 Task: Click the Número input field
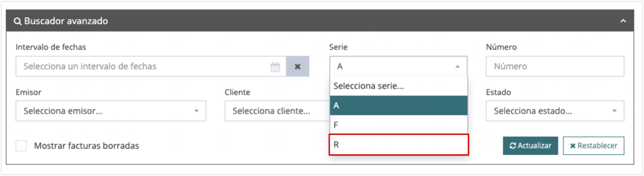[x=555, y=67]
